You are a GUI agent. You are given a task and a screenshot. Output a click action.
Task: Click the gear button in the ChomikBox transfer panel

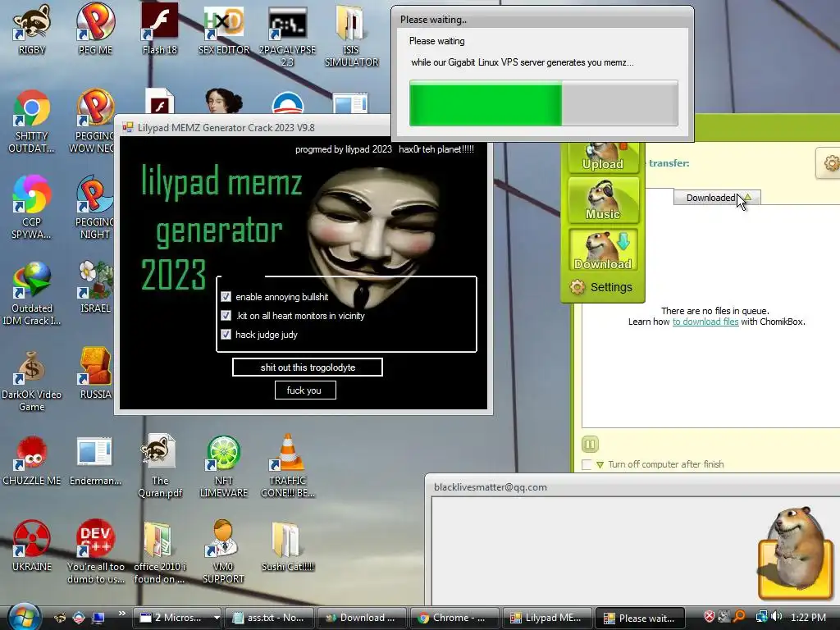[829, 163]
